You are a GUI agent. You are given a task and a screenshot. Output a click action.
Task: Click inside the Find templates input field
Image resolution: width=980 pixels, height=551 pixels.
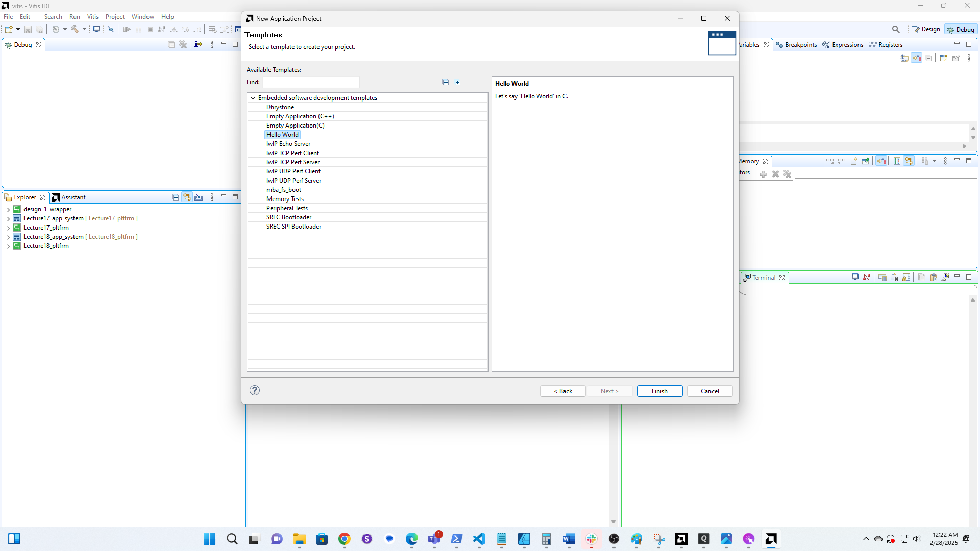(x=310, y=82)
